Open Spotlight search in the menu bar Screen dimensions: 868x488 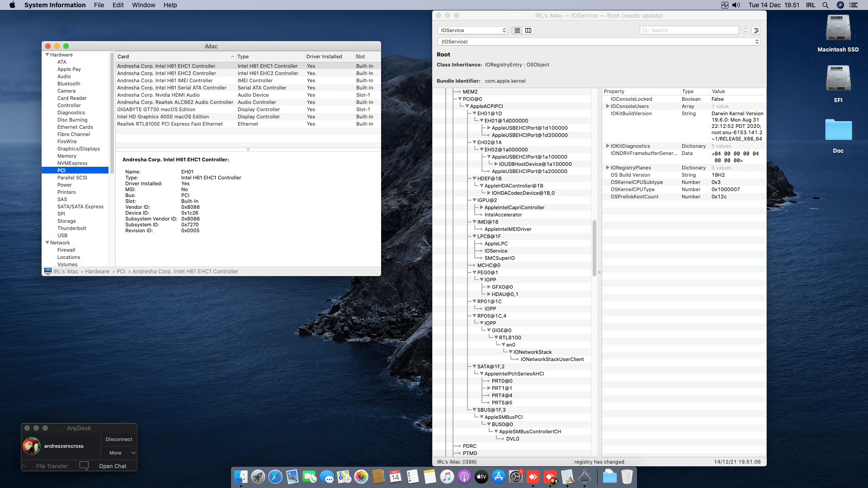[826, 5]
